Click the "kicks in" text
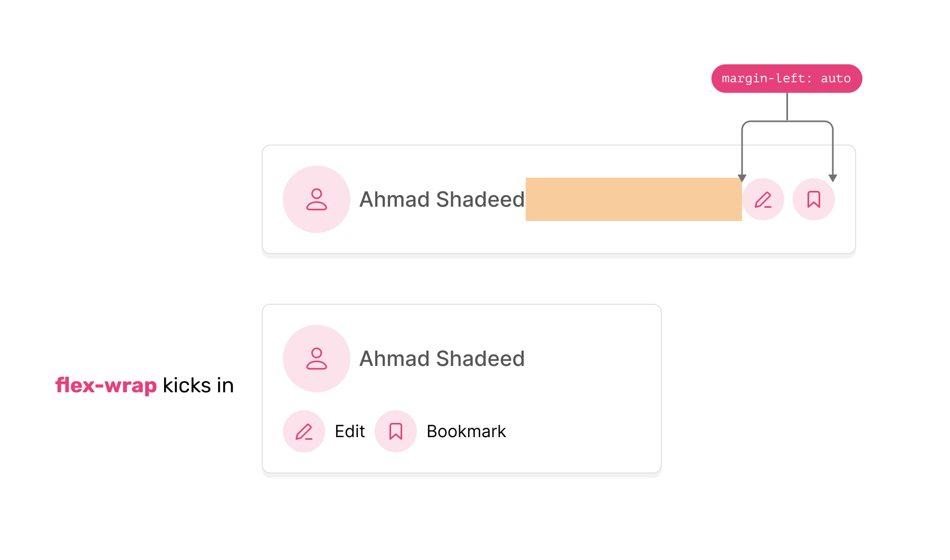950x560 pixels. (x=198, y=385)
